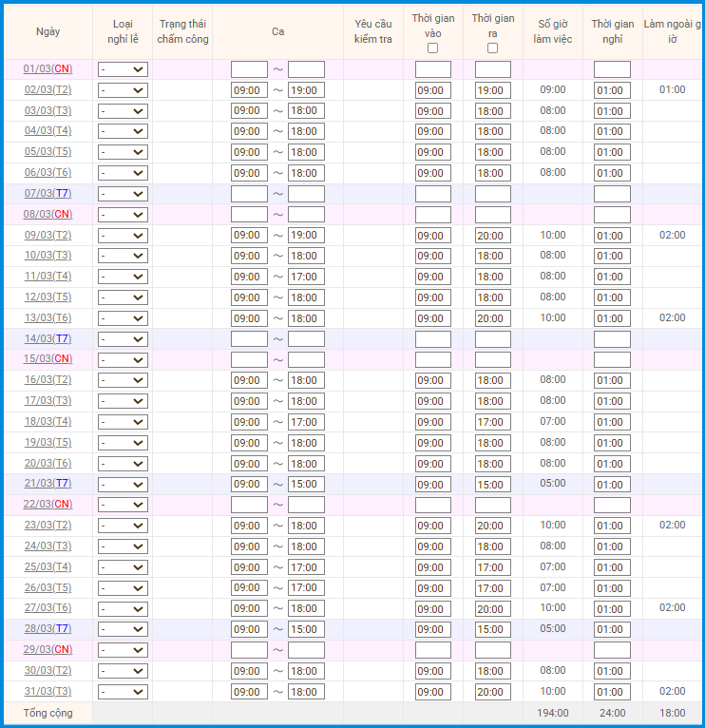Click the Thời gian nghỉ field for 16/03
This screenshot has height=728, width=705.
612,380
